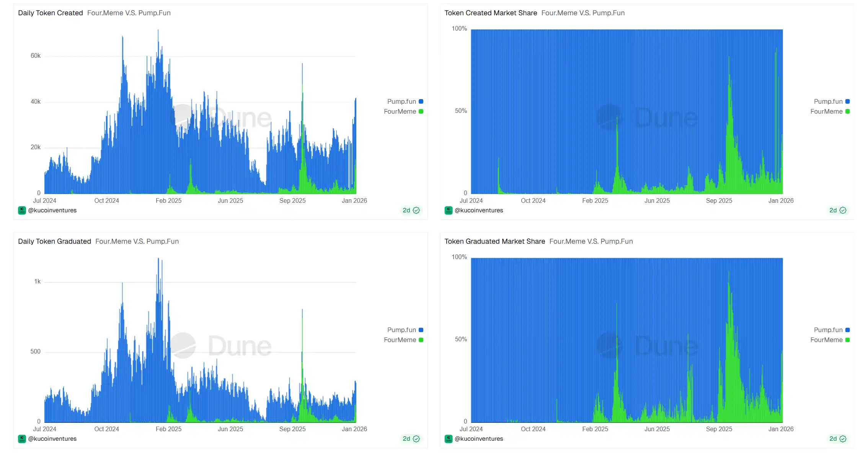Open the Token Graduated Market Share chart title

(x=494, y=241)
